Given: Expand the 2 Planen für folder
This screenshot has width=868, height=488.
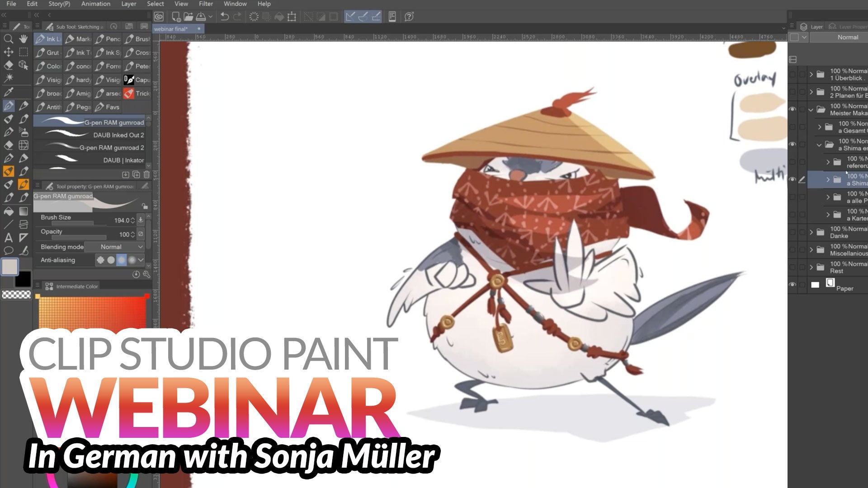Looking at the screenshot, I should tap(811, 92).
